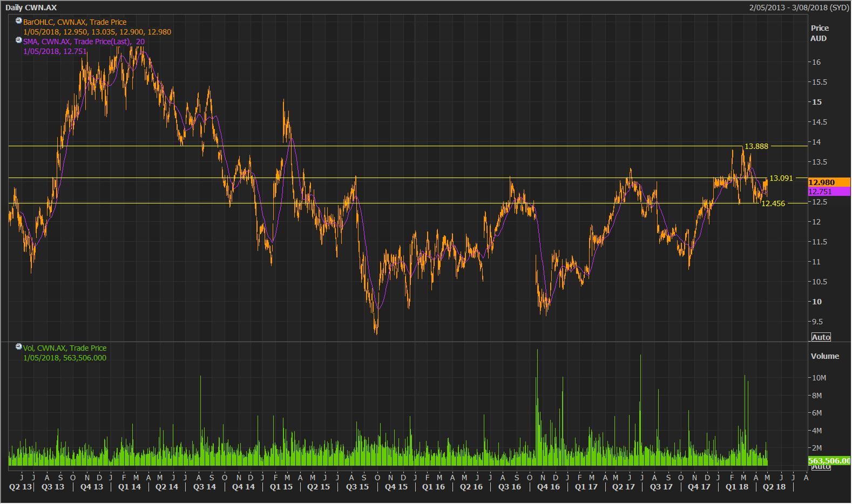
Task: Click the volume value row 1/05/2018, 563,506.000
Action: 65,358
